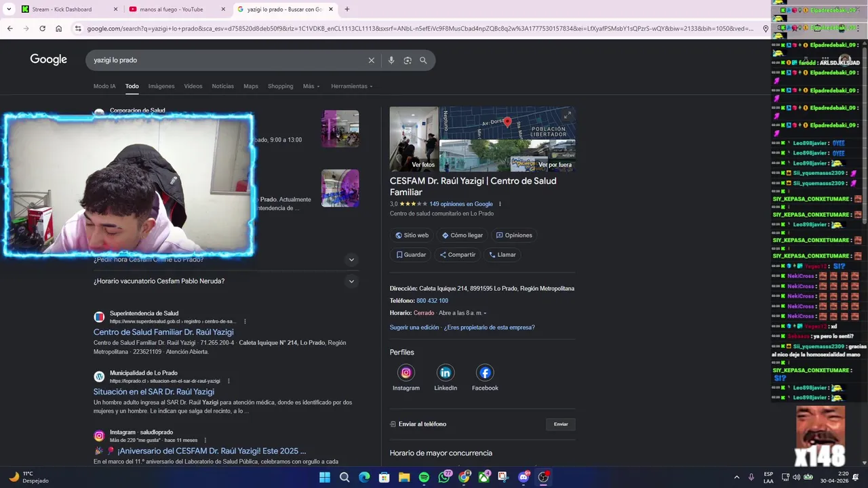Open '¡Aniversario del CESFAM Dr. Raúl Yazigi!' Instagram result

coord(199,451)
